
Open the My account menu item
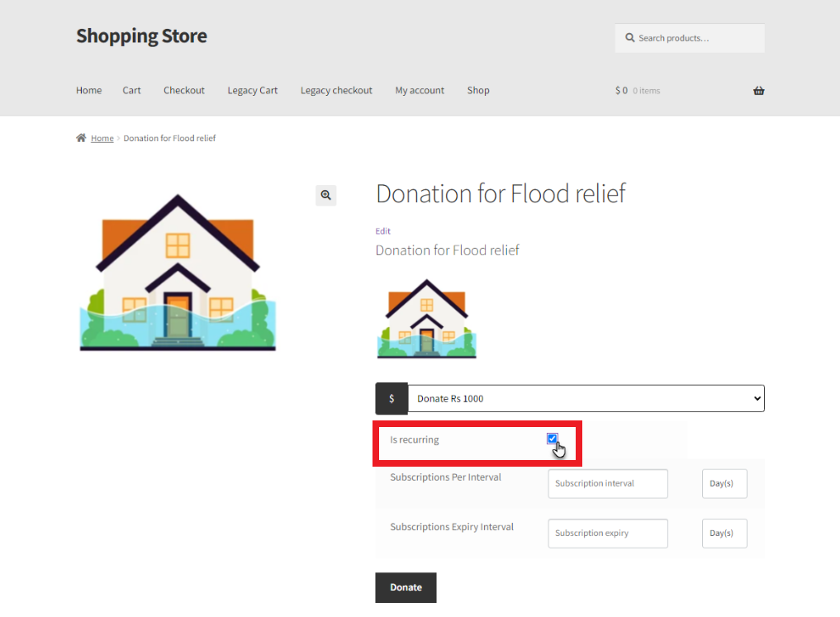click(420, 91)
